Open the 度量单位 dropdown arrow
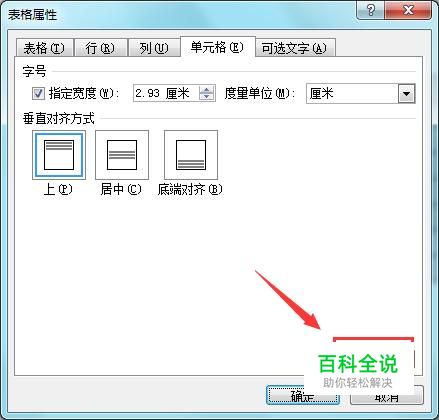The width and height of the screenshot is (439, 420). [x=406, y=94]
